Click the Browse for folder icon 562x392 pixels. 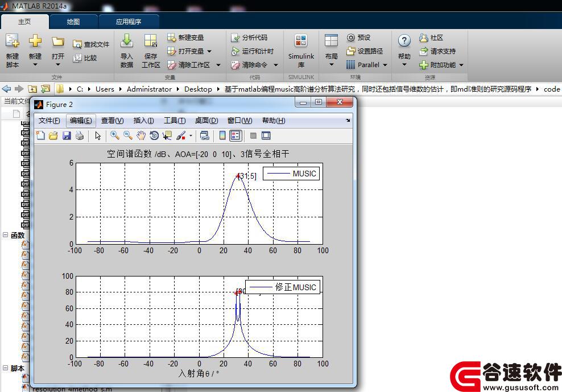pyautogui.click(x=46, y=89)
